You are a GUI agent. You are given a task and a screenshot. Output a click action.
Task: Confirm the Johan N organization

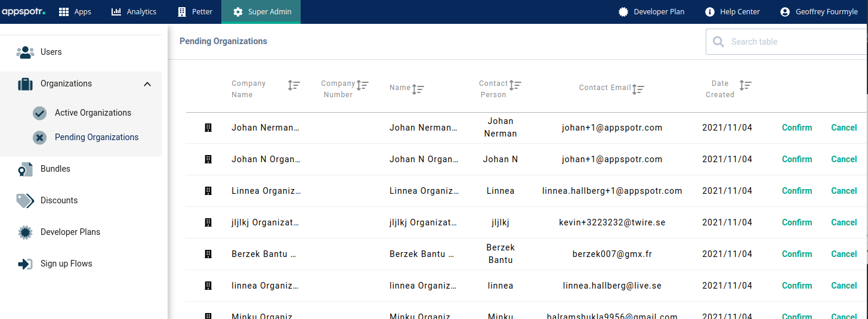pyautogui.click(x=797, y=159)
